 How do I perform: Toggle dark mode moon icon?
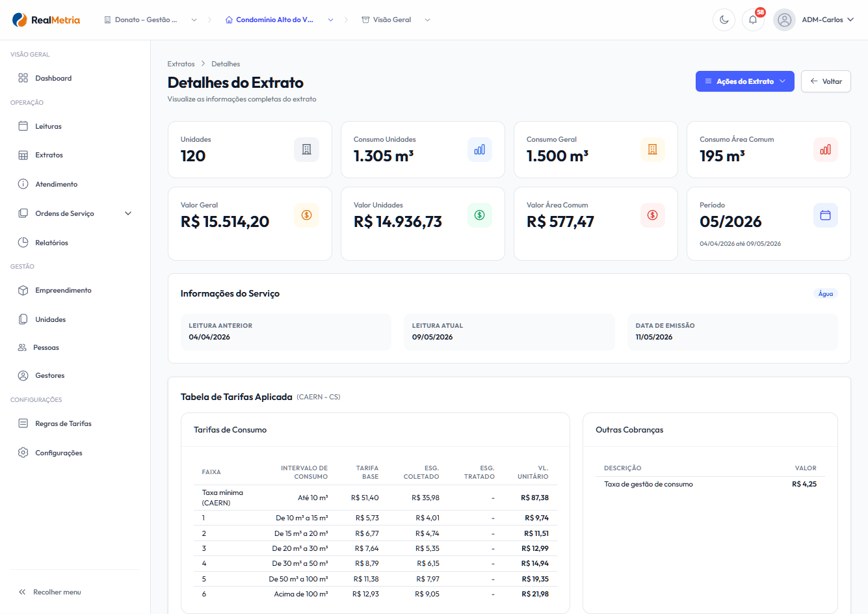tap(724, 20)
